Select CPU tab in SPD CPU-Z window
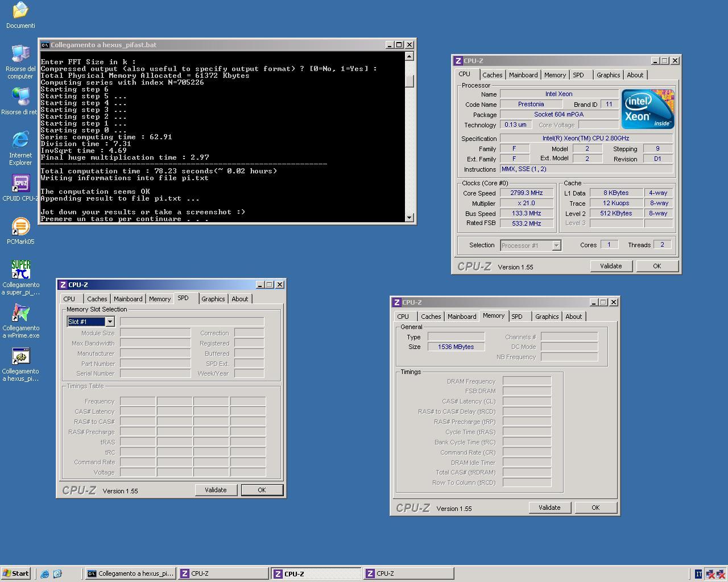728x582 pixels. pyautogui.click(x=69, y=299)
